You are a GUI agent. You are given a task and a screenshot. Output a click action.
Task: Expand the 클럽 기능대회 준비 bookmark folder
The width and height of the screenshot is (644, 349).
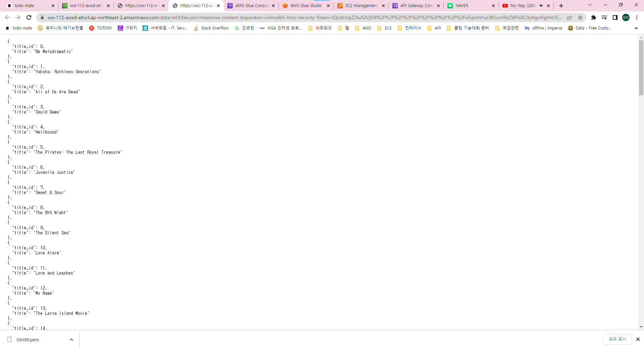pos(468,28)
